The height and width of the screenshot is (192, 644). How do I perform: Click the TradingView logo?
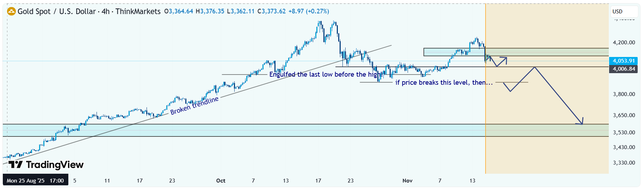click(46, 165)
